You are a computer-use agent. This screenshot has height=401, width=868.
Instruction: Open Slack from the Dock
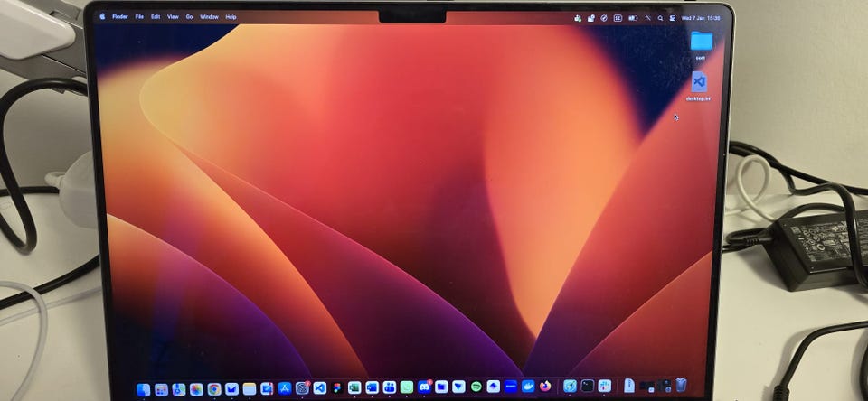(x=604, y=386)
